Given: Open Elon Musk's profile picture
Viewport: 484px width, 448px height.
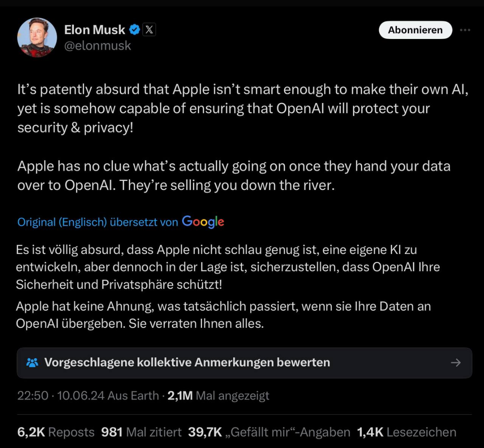Looking at the screenshot, I should 37,38.
